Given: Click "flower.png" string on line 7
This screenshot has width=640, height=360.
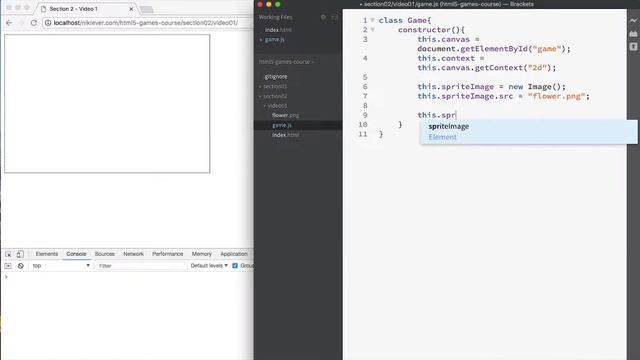Looking at the screenshot, I should [556, 96].
